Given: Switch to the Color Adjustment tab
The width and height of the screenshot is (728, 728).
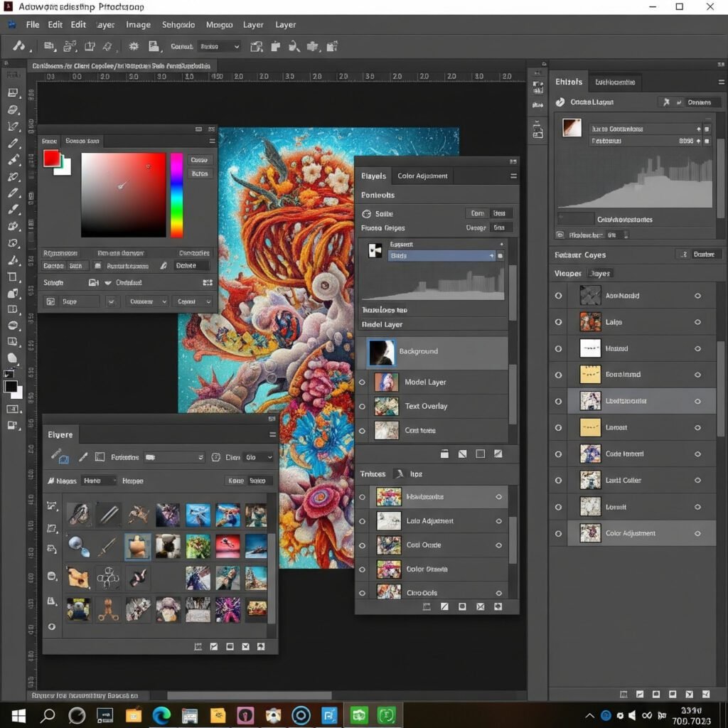Looking at the screenshot, I should click(x=422, y=176).
